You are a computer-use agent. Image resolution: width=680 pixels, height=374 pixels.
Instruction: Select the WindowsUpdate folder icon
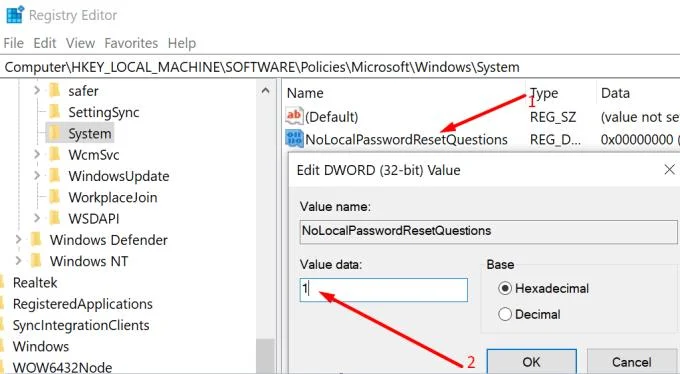[x=55, y=175]
